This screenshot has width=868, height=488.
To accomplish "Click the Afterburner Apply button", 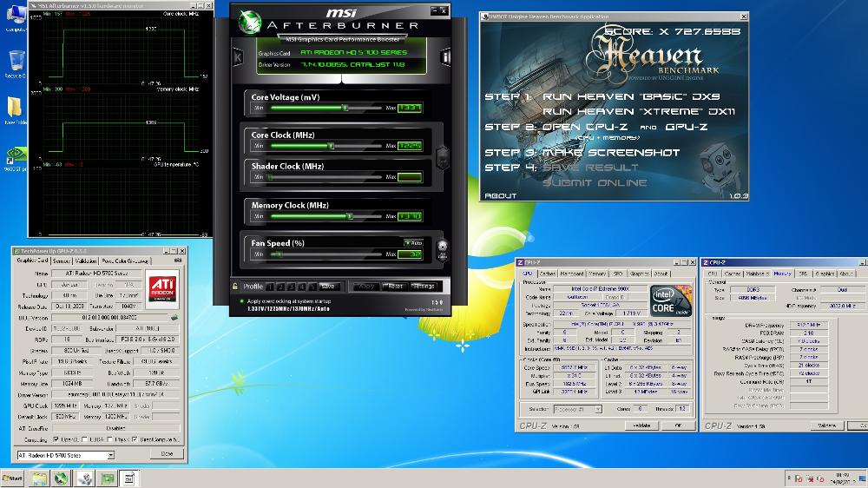I will (365, 287).
